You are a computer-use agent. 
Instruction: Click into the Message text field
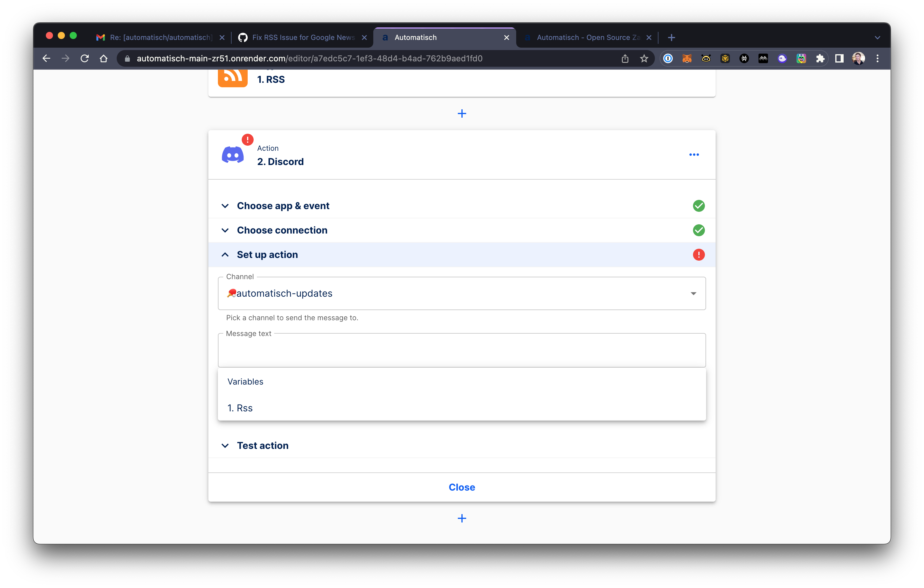(462, 350)
